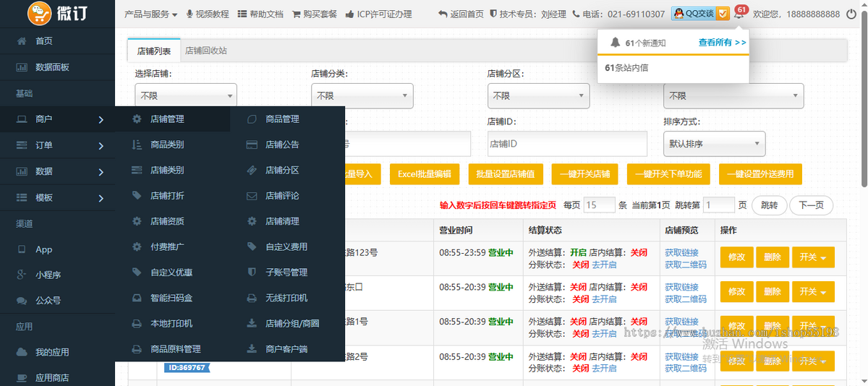The image size is (868, 386).
Task: Click the leaf icon beside 商品管理
Action: pyautogui.click(x=252, y=119)
